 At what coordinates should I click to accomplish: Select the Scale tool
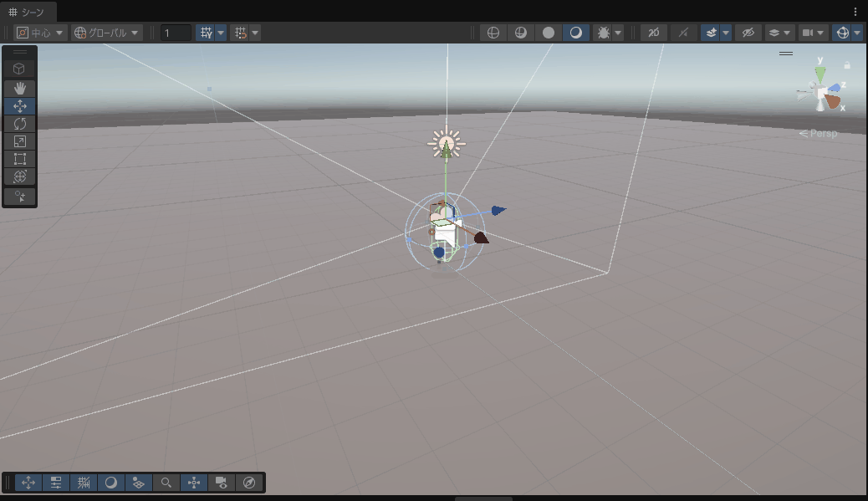pos(19,141)
